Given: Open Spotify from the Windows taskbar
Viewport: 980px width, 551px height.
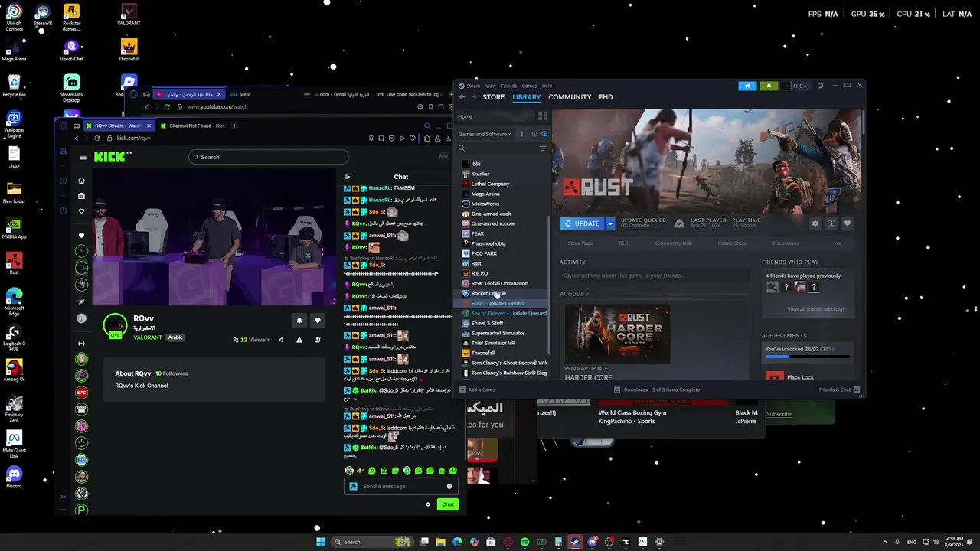Looking at the screenshot, I should click(x=524, y=542).
